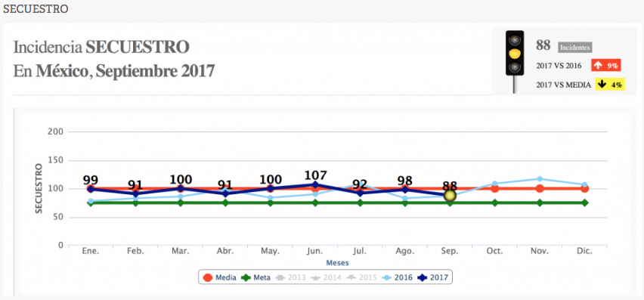Click the 'Feb.' axis label

[x=135, y=251]
